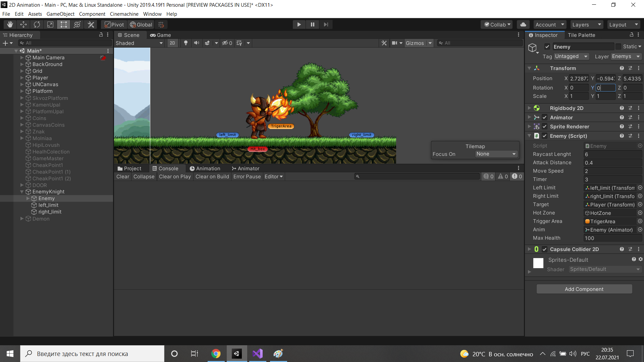This screenshot has width=644, height=362.
Task: Open the Component menu
Action: coord(92,14)
